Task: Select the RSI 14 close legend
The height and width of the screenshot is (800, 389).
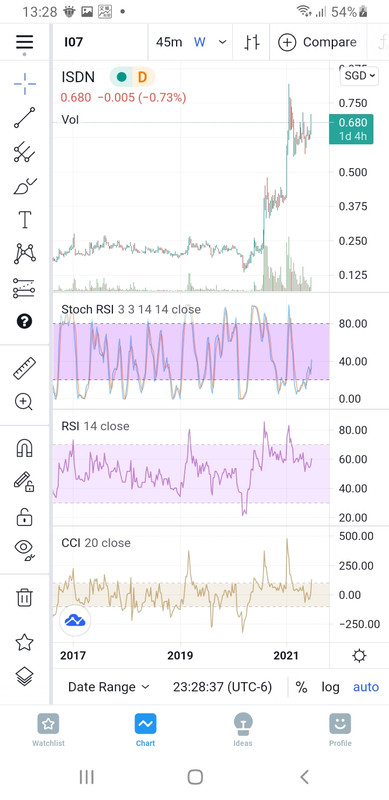Action: point(95,426)
